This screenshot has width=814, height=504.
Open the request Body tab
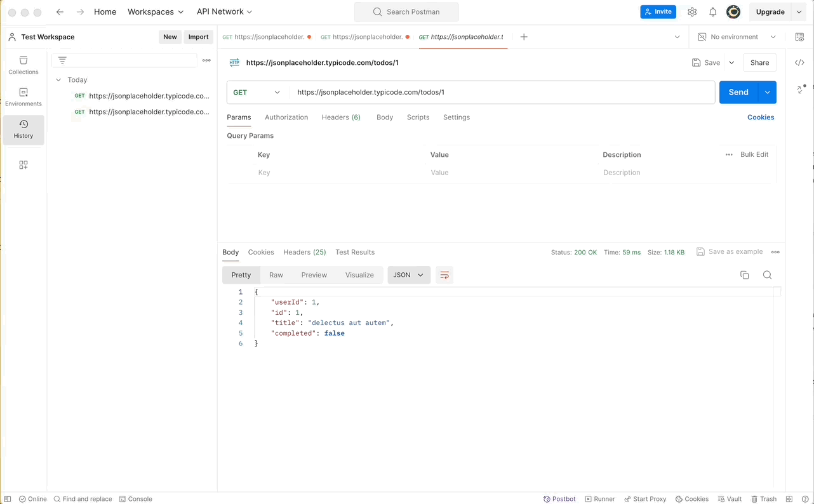(385, 117)
